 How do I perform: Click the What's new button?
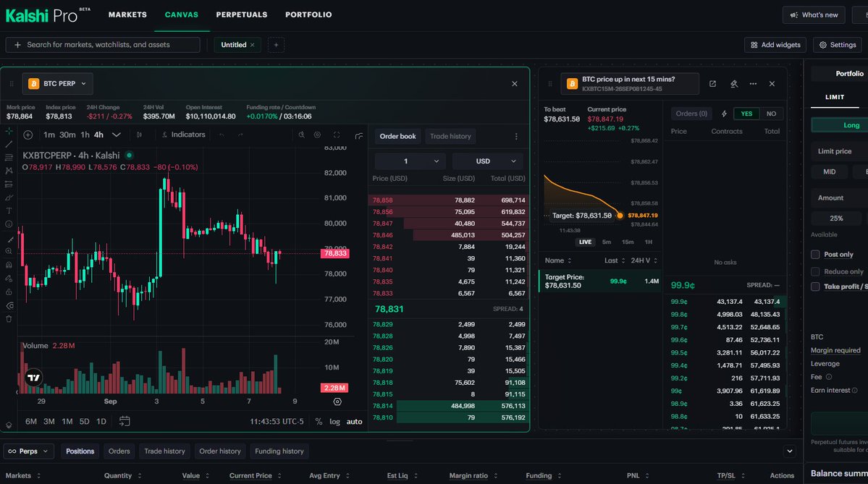pyautogui.click(x=814, y=15)
